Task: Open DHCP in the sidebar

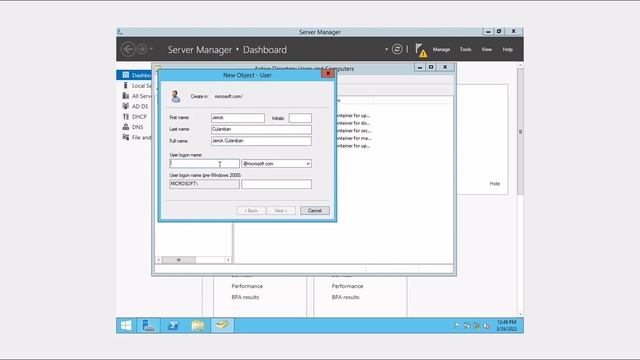Action: (135, 117)
